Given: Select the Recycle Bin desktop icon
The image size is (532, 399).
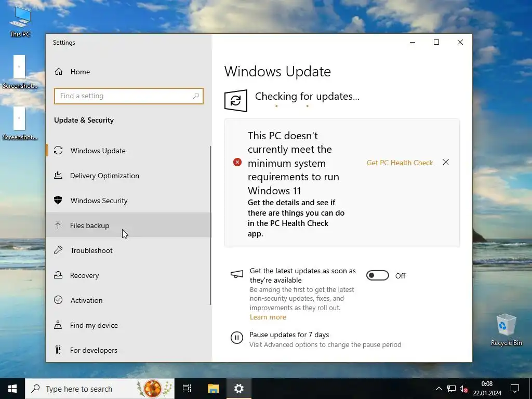Looking at the screenshot, I should pos(506,330).
